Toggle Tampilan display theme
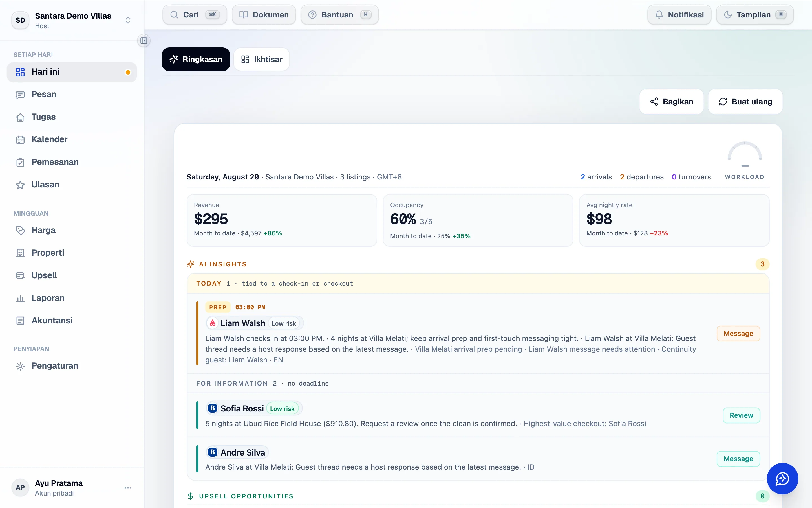The image size is (812, 508). (x=754, y=15)
